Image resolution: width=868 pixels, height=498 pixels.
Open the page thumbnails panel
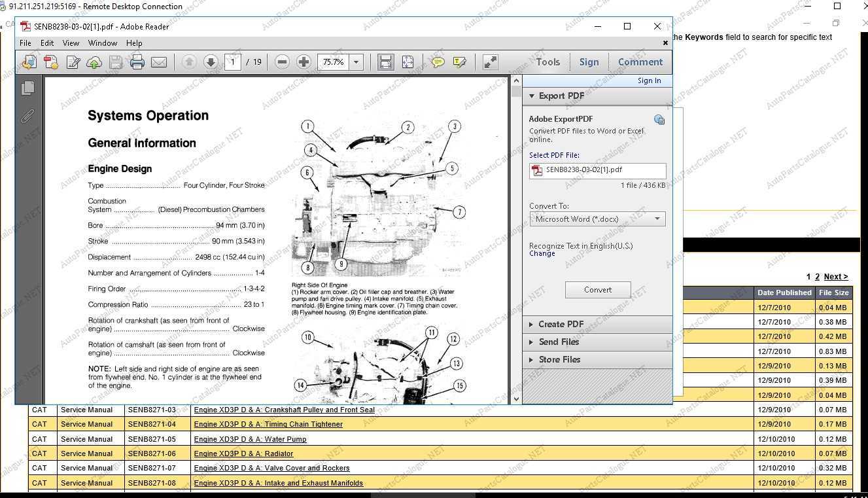pyautogui.click(x=27, y=88)
